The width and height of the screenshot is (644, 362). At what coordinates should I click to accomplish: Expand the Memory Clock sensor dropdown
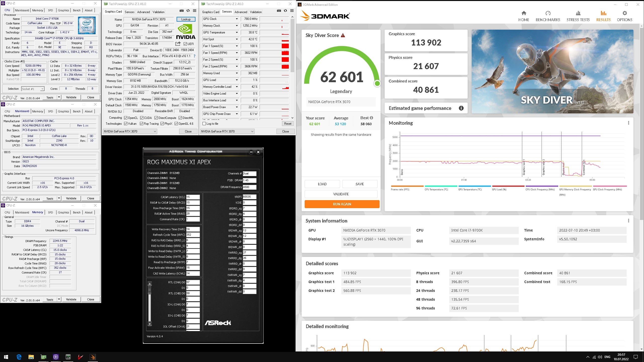point(237,26)
